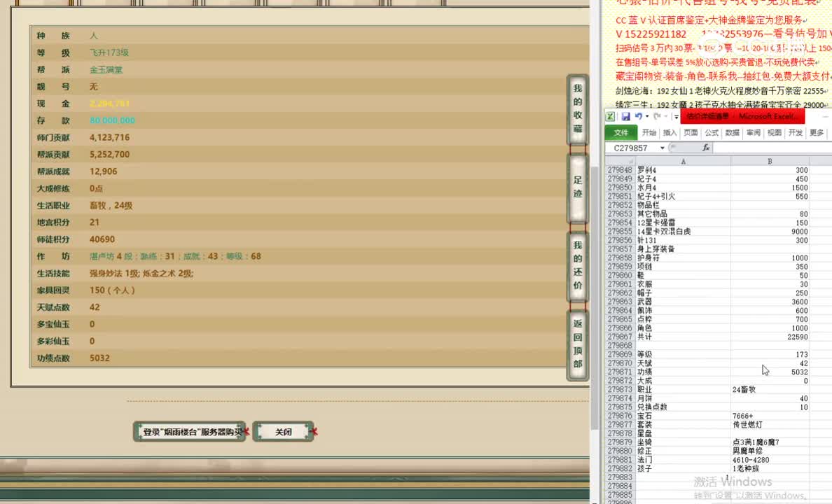Click the Excel formula bar input
The width and height of the screenshot is (832, 504).
772,148
